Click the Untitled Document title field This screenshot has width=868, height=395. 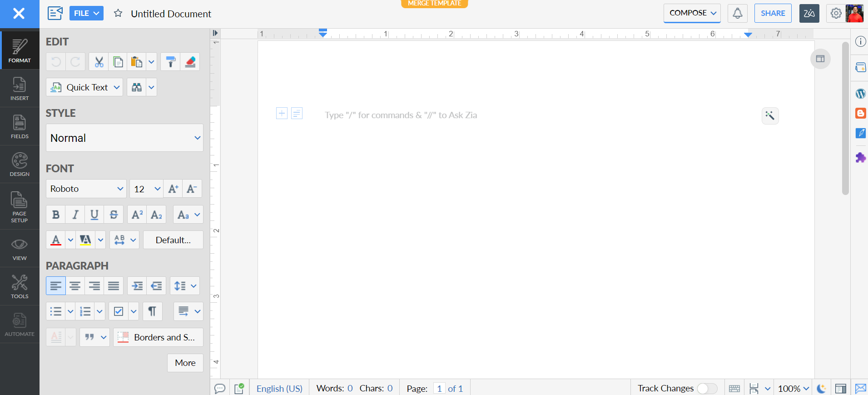[x=171, y=14]
